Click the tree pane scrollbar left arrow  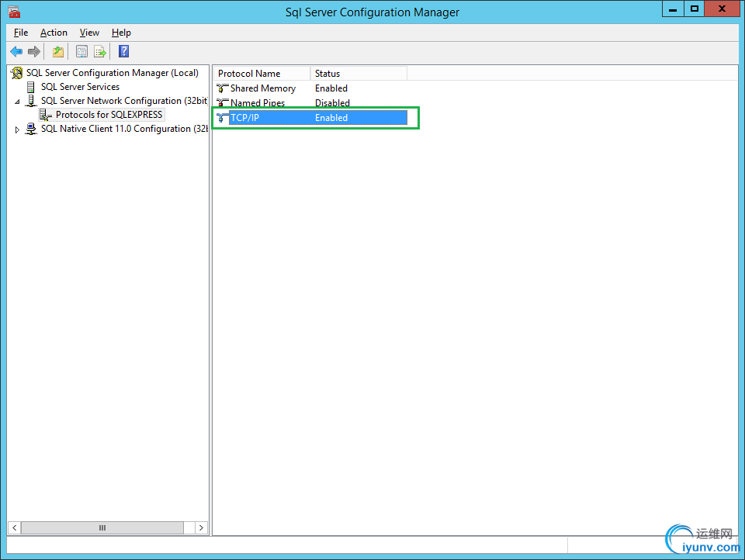pos(15,527)
